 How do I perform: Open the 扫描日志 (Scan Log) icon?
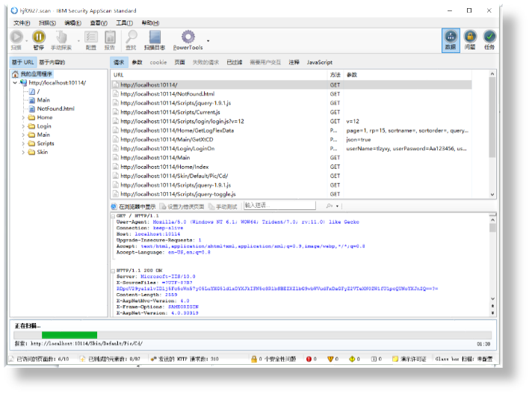point(155,37)
